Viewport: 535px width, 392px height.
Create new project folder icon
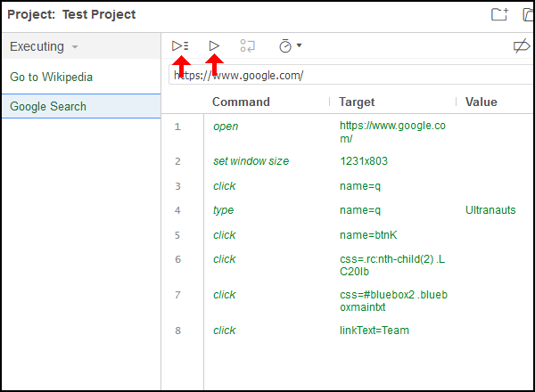coord(499,14)
